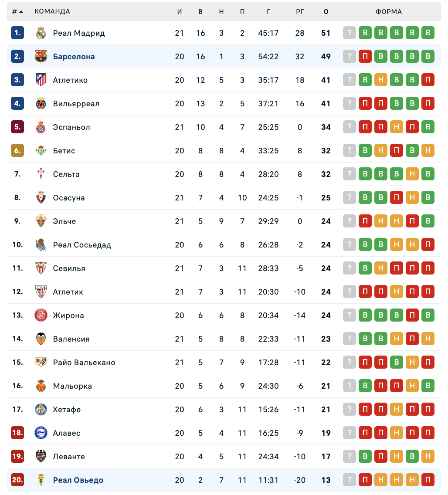Screen dimensions: 448x495
Task: Sort standings by РГ goal difference column
Action: [300, 12]
